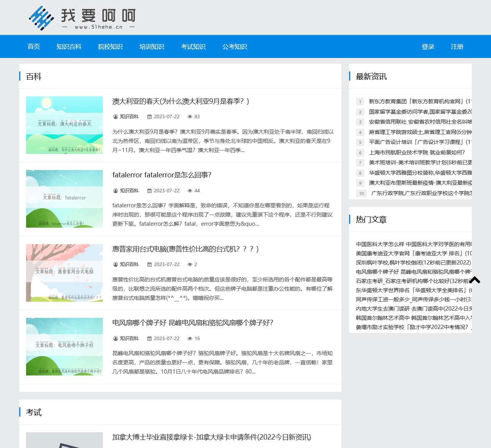Open the fatalerror是怎么回事 article title
491x448 pixels.
point(162,175)
